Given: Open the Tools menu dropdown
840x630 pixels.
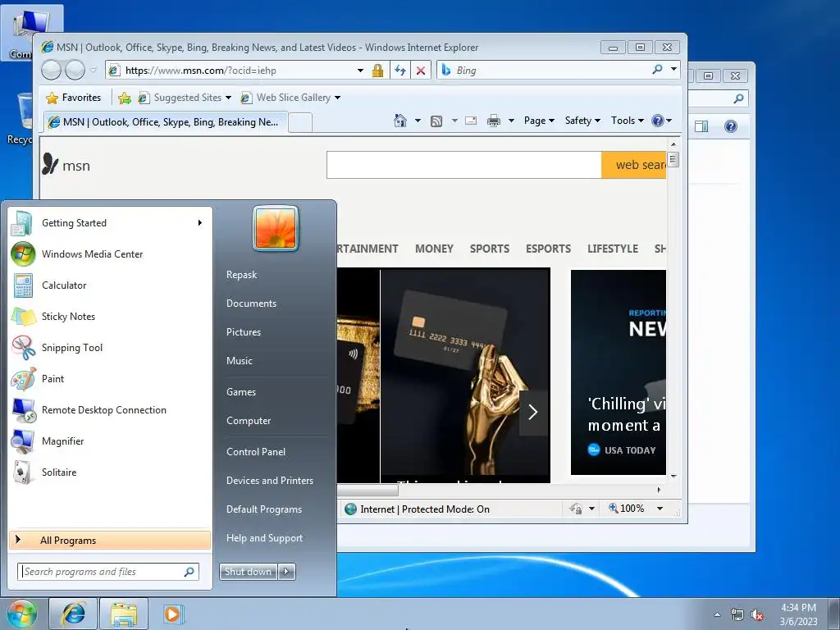Looking at the screenshot, I should pyautogui.click(x=628, y=121).
